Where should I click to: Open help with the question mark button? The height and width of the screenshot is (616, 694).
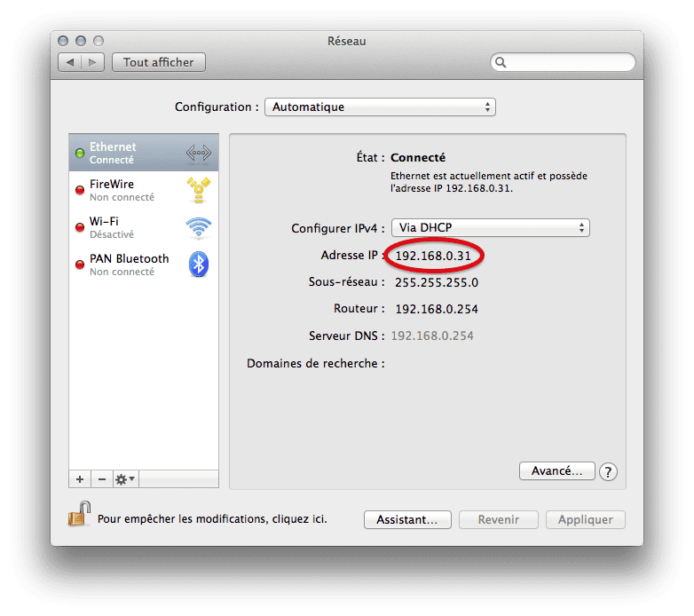point(608,471)
